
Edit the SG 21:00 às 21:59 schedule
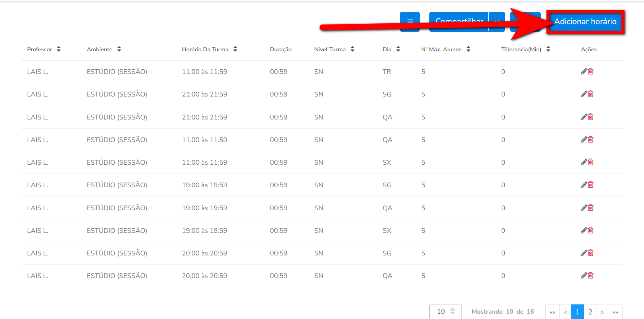(x=584, y=94)
